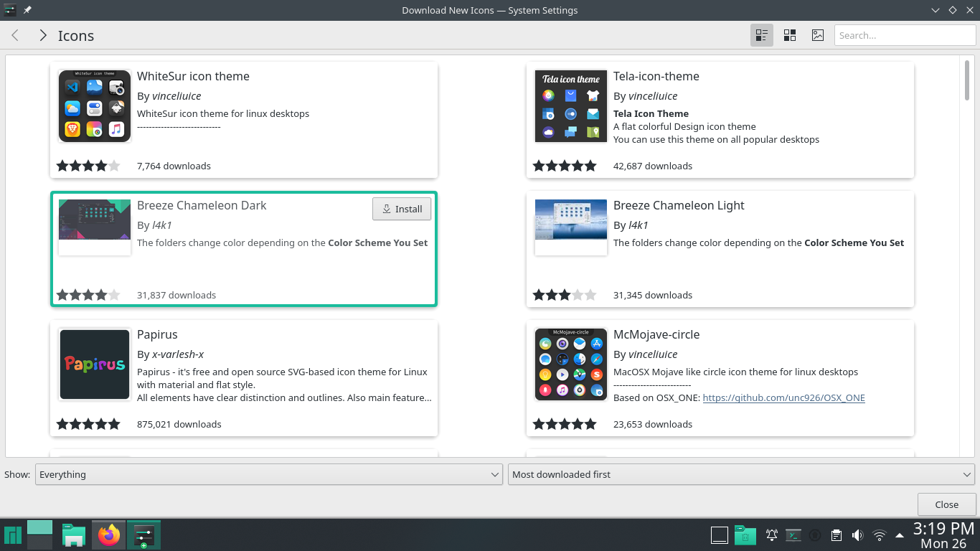Switch to the preview image view mode
Viewport: 980px width, 551px height.
click(817, 35)
